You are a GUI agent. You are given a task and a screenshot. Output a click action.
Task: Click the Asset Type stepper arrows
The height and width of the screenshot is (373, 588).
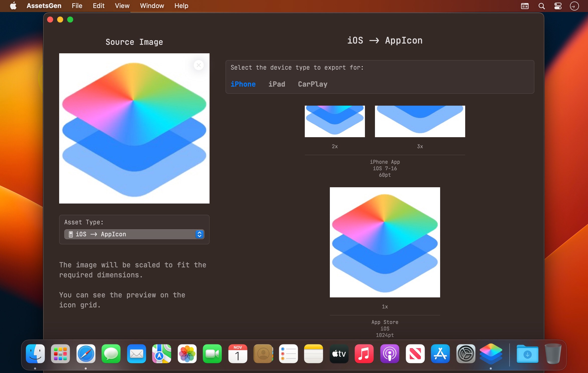coord(200,234)
